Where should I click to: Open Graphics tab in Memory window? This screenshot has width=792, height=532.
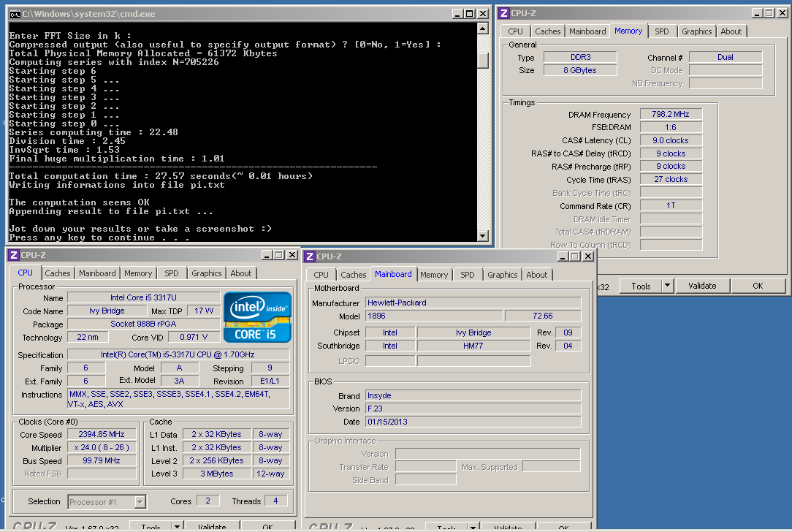pos(696,31)
